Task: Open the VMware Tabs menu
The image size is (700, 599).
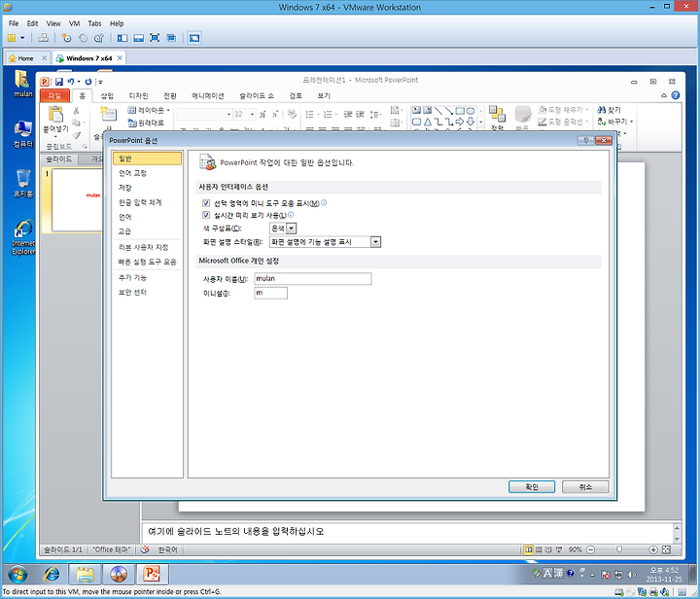Action: click(x=94, y=23)
